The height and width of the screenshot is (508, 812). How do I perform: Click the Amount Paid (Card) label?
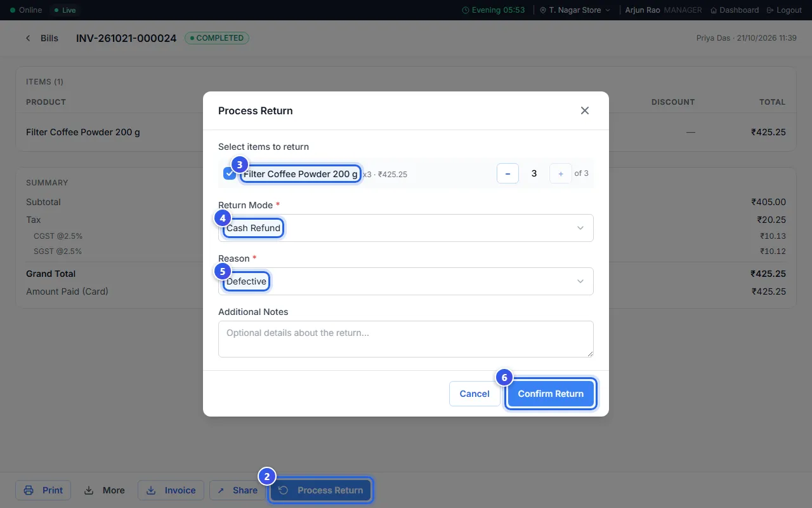tap(67, 291)
